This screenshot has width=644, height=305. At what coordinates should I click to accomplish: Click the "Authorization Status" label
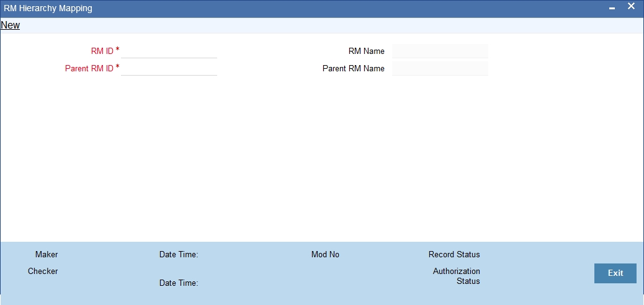(x=456, y=276)
